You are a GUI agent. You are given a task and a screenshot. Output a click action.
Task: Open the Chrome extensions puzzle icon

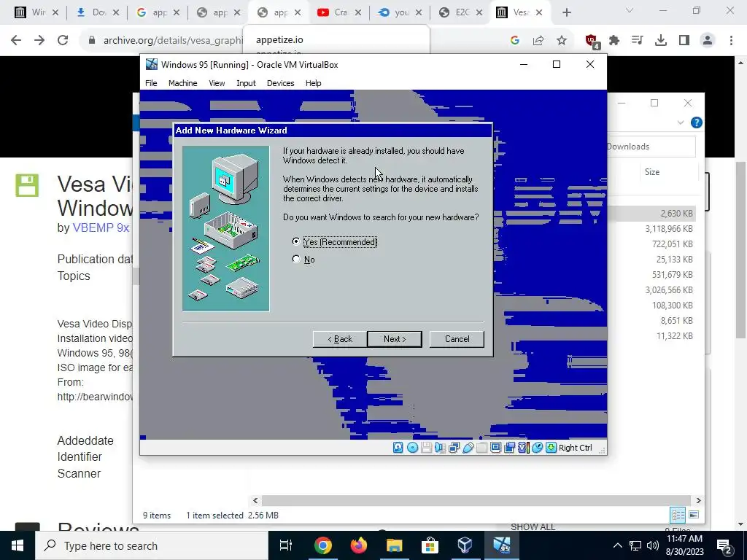(614, 41)
